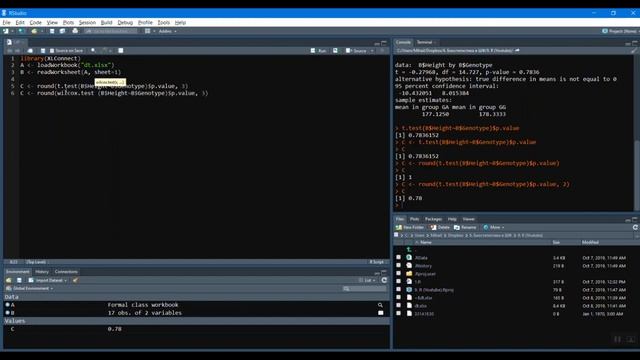This screenshot has height=360, width=640.
Task: Open the Global Environment dropdown
Action: point(30,289)
